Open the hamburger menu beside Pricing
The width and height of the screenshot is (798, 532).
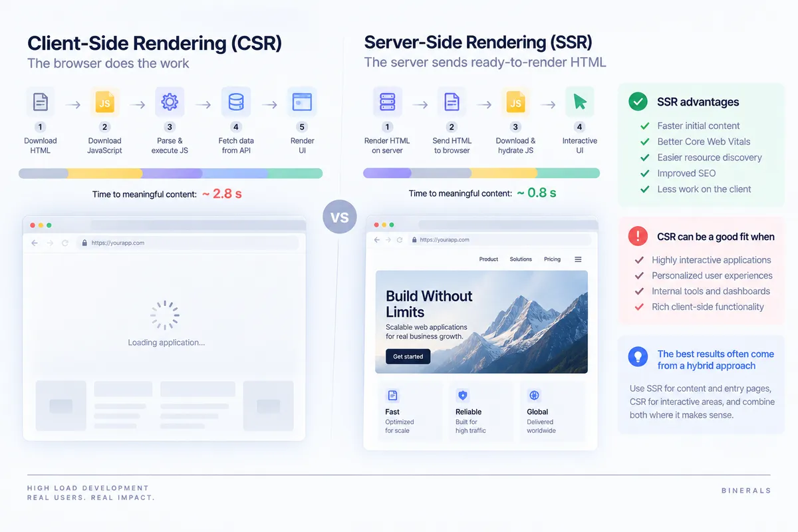tap(578, 259)
